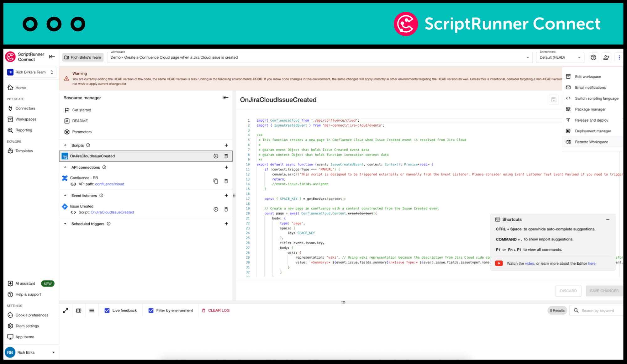Screen dimensions: 627x364
Task: Open Deployment manager from menu
Action: point(592,131)
